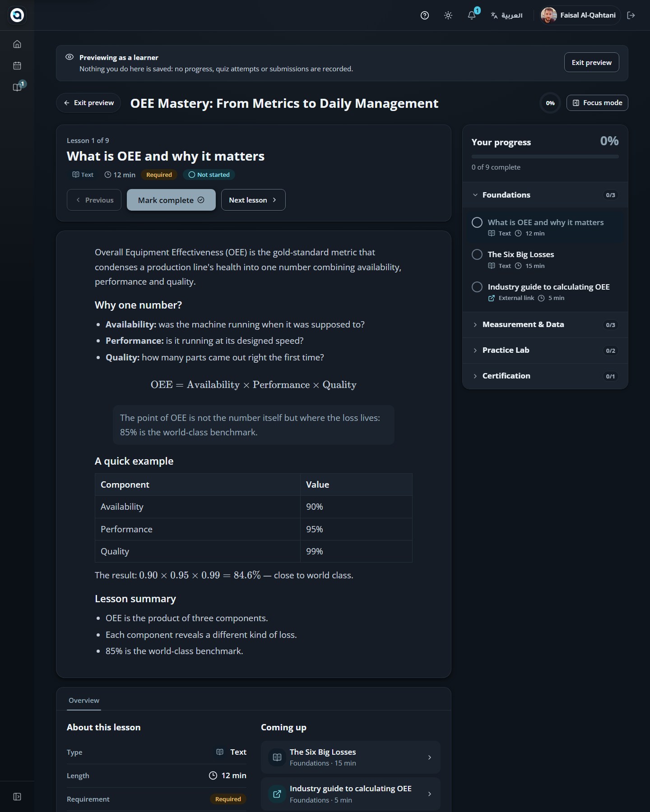Image resolution: width=650 pixels, height=812 pixels.
Task: Click completion circle for What is OEE lesson
Action: (x=477, y=222)
